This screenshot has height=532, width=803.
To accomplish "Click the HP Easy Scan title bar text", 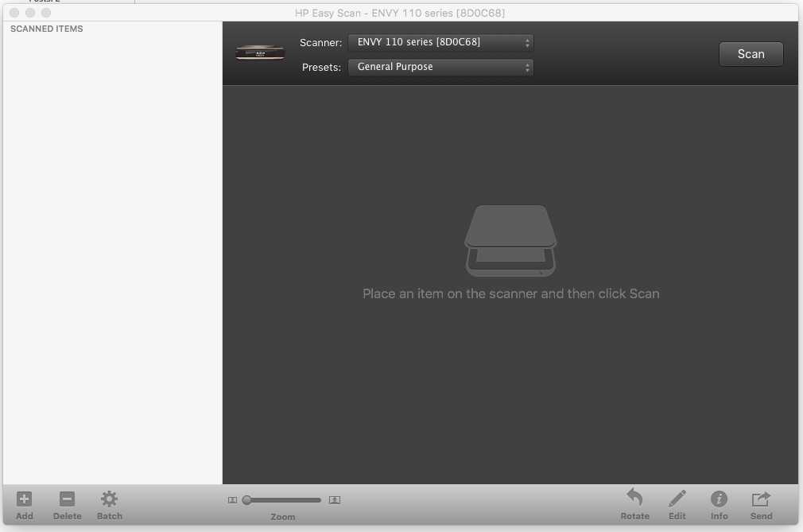I will 400,13.
